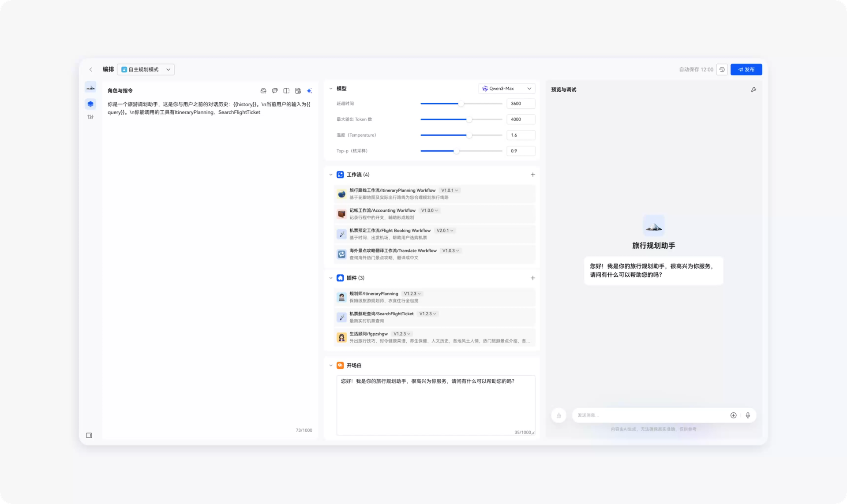The image size is (847, 504).
Task: Click the split-view layout icon in prompt header
Action: pos(286,91)
